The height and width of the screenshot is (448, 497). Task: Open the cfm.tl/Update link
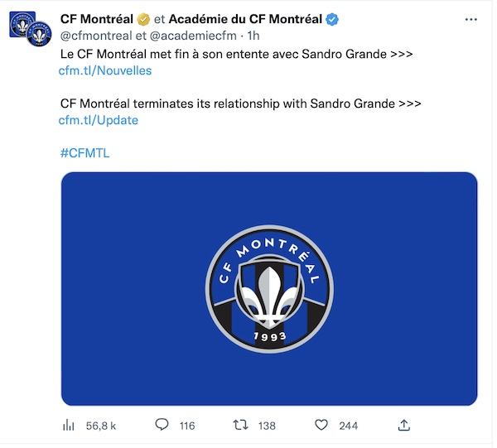tap(99, 120)
